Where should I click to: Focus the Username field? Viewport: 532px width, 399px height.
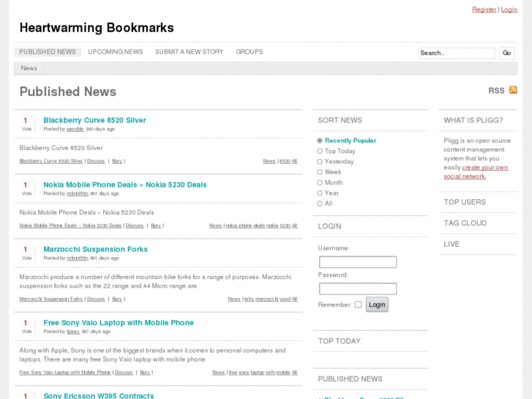(x=358, y=262)
